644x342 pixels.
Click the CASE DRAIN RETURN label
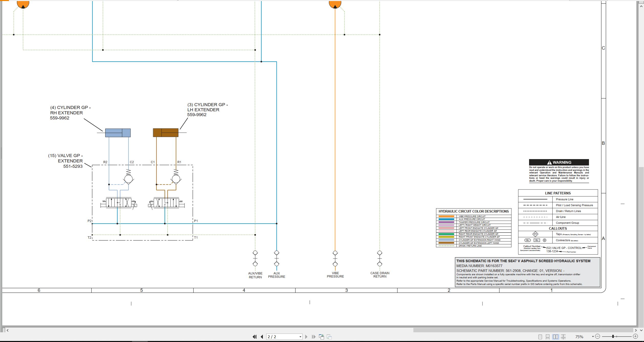380,275
